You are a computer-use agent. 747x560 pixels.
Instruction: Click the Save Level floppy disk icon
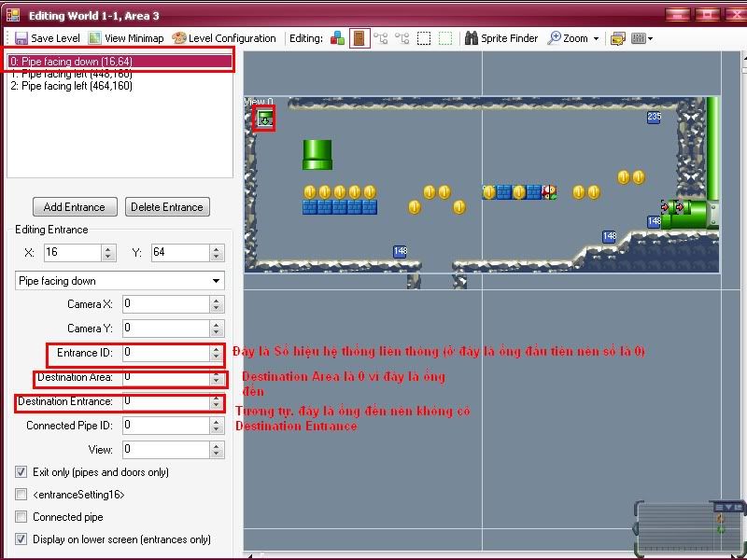21,38
